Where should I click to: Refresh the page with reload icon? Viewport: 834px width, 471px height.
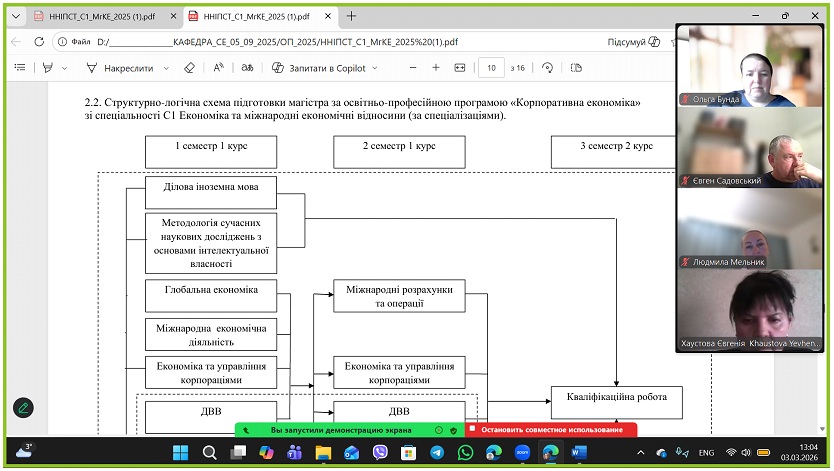39,42
